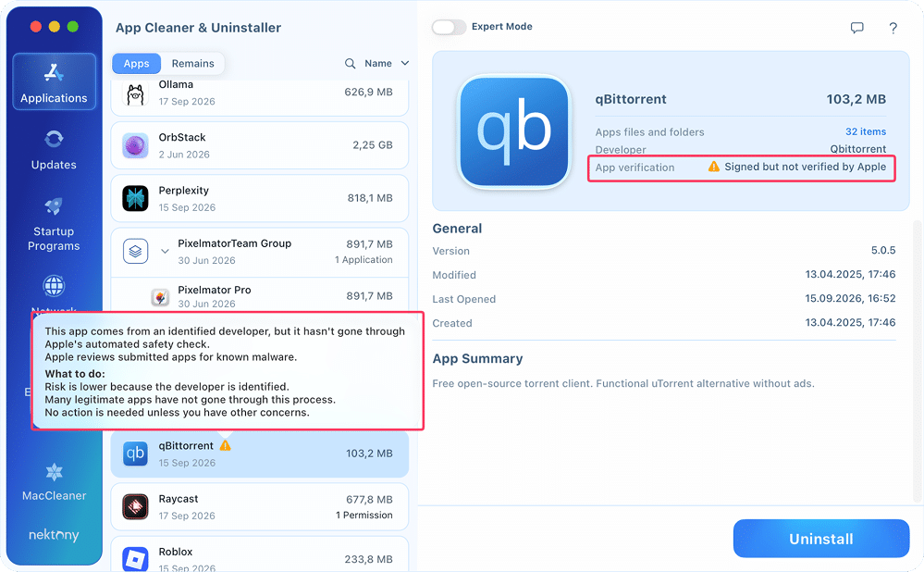924x572 pixels.
Task: Open the Name sort dropdown
Action: (386, 63)
